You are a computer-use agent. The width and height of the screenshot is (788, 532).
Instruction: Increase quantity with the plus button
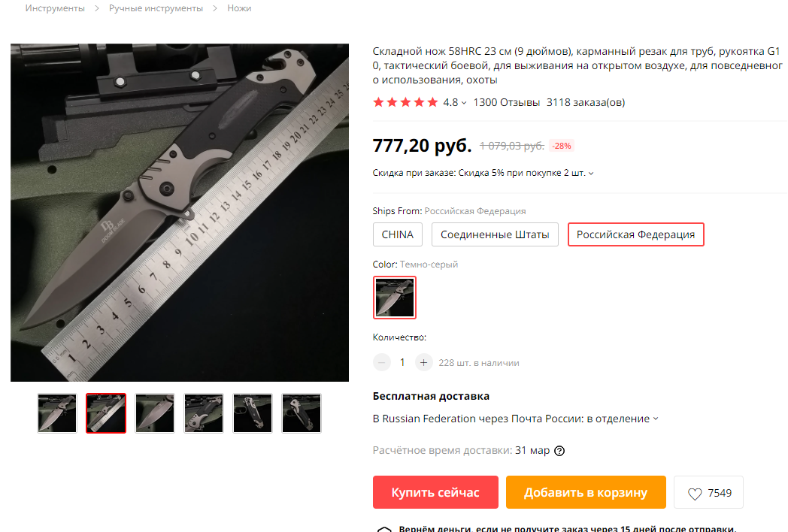pyautogui.click(x=423, y=362)
